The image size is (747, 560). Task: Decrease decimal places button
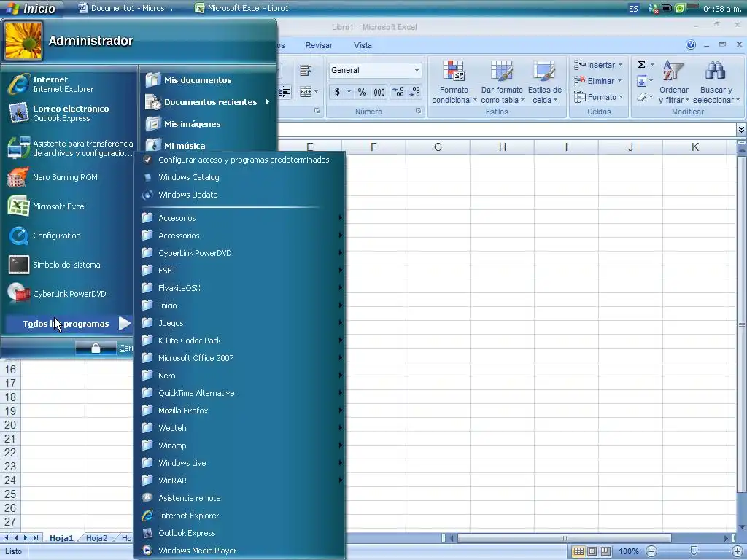point(414,92)
